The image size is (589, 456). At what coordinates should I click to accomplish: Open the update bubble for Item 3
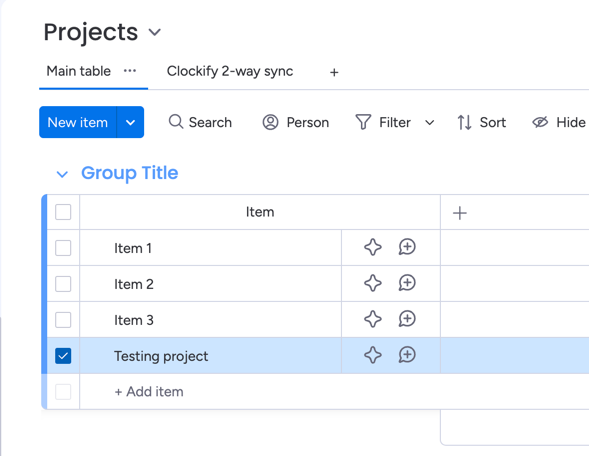(x=407, y=319)
